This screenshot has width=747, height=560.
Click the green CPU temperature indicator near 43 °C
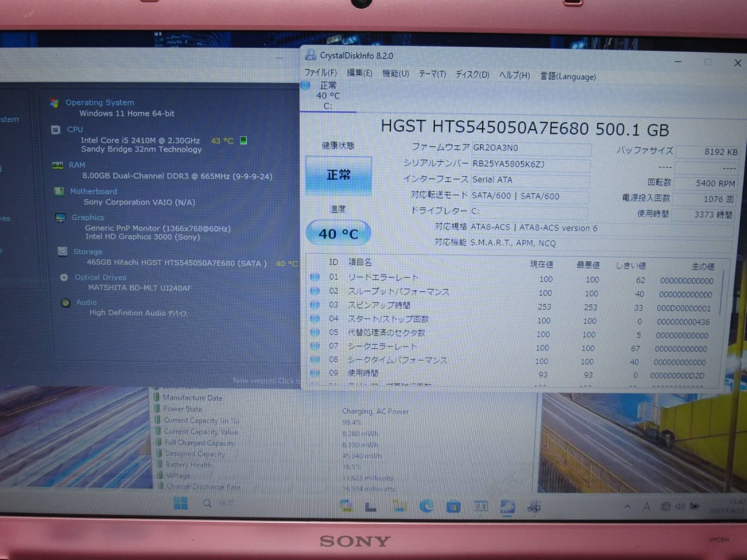pos(243,140)
